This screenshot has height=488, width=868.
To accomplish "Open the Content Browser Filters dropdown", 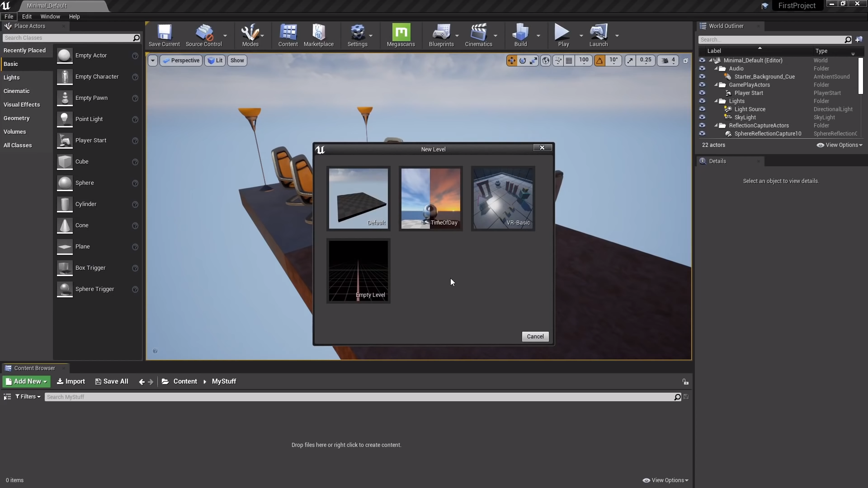I will click(x=28, y=397).
